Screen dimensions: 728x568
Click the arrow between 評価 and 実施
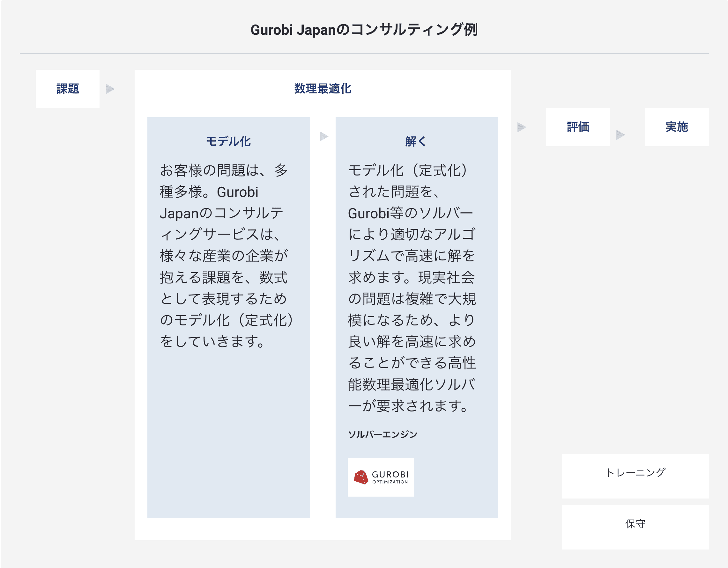coord(620,135)
